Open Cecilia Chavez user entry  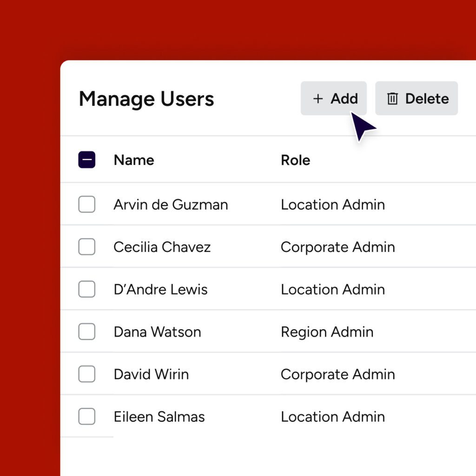(x=162, y=247)
